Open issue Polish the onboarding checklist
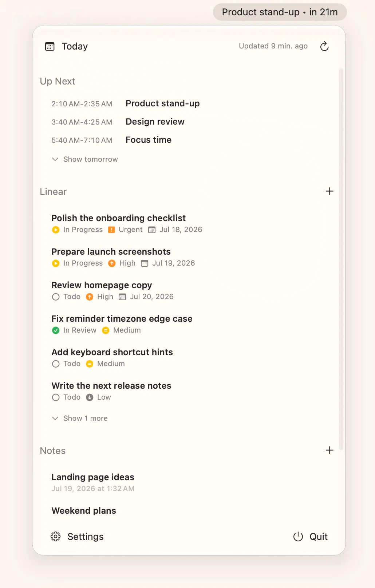The height and width of the screenshot is (588, 375). coord(119,218)
